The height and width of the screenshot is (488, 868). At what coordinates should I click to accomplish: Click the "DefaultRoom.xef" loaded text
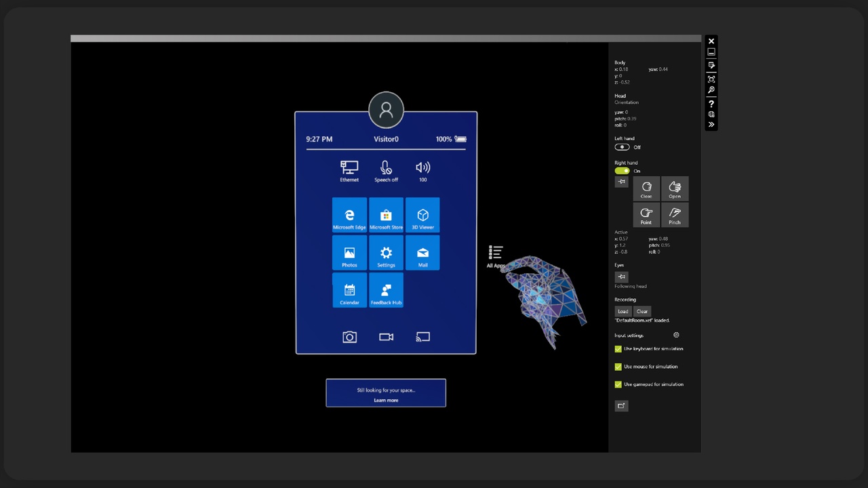click(642, 321)
